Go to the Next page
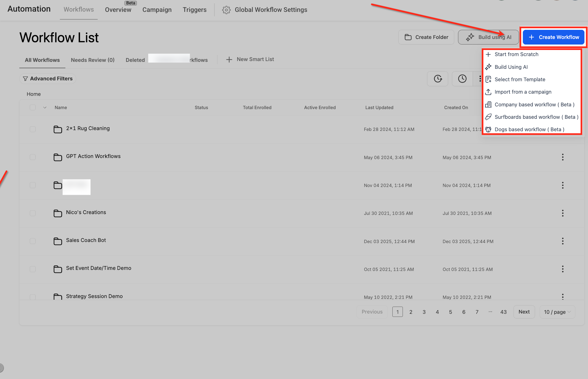588x379 pixels. point(524,312)
